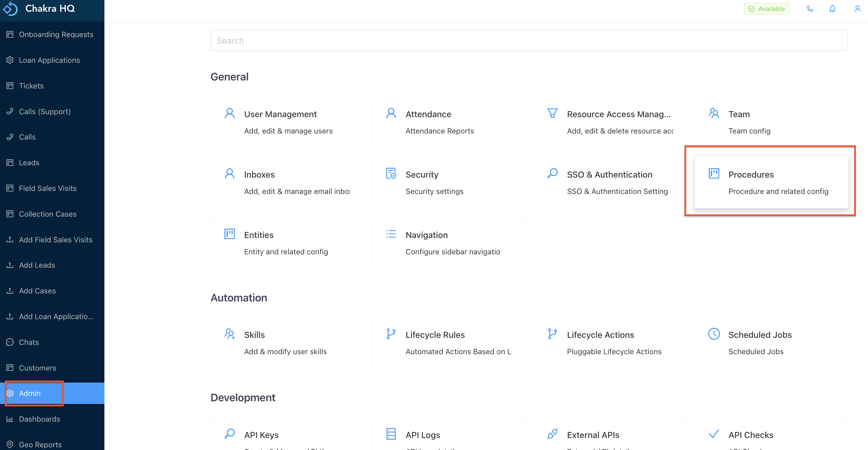Click the Security shield document icon

tap(391, 174)
